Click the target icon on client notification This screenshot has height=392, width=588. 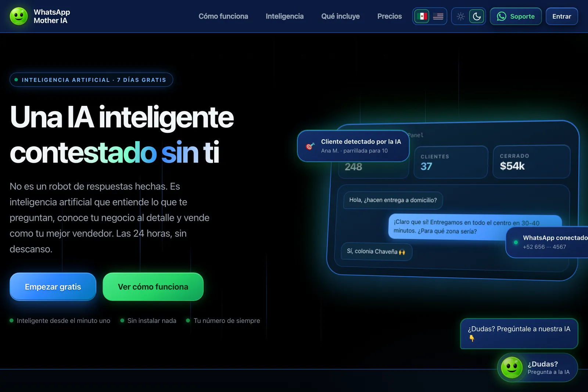310,146
